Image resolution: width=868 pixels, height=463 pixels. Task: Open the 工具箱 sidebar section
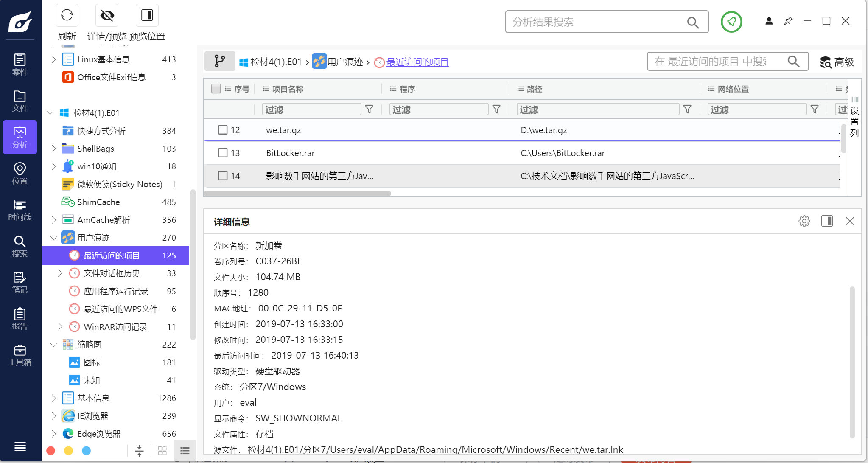(20, 355)
